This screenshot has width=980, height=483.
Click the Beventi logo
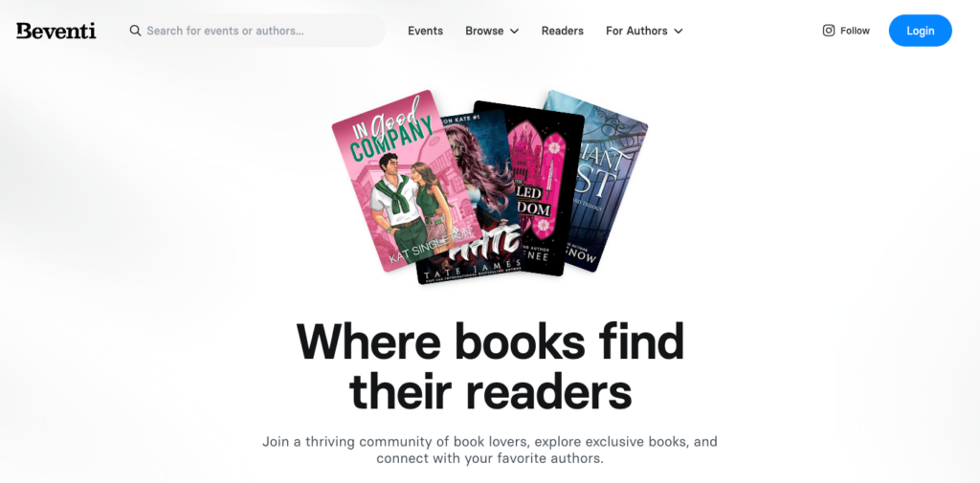(x=56, y=31)
